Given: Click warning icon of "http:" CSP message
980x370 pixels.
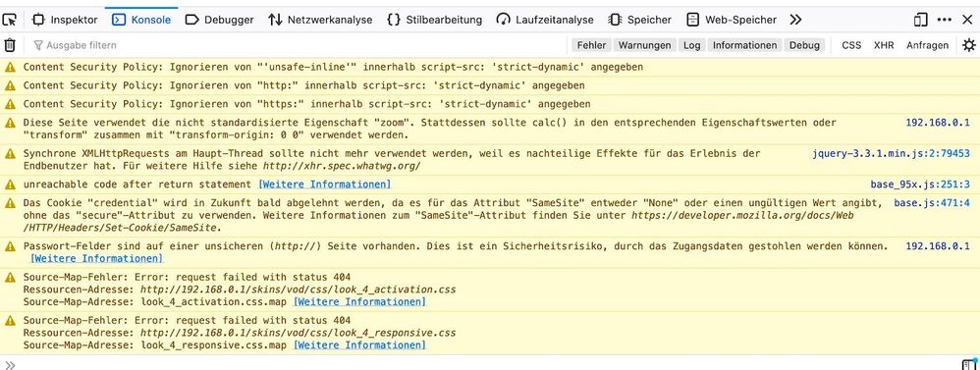Looking at the screenshot, I should (10, 85).
